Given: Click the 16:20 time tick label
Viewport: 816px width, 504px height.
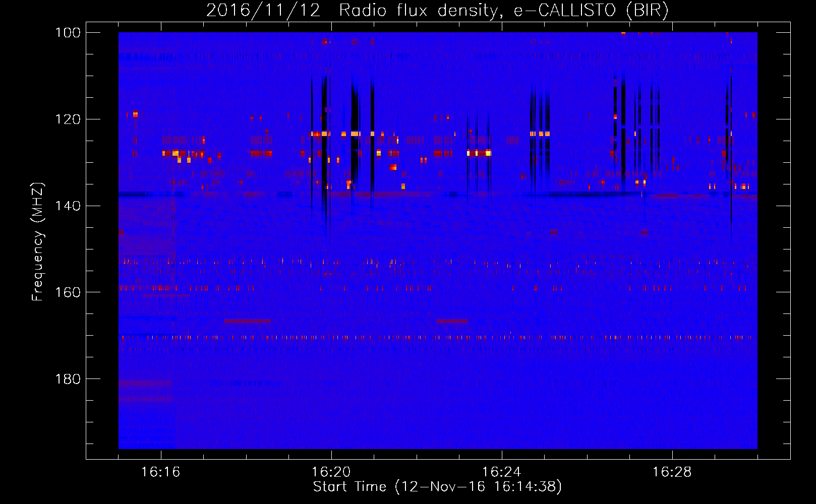Looking at the screenshot, I should point(331,472).
